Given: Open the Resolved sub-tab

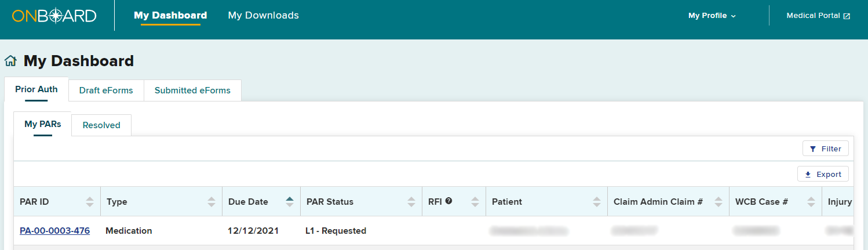Looking at the screenshot, I should (x=101, y=125).
